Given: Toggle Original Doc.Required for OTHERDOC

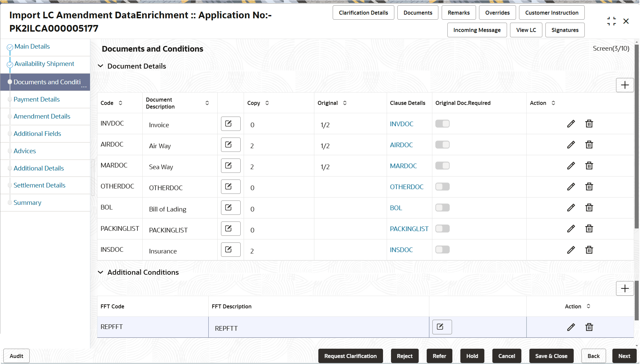Looking at the screenshot, I should 442,186.
